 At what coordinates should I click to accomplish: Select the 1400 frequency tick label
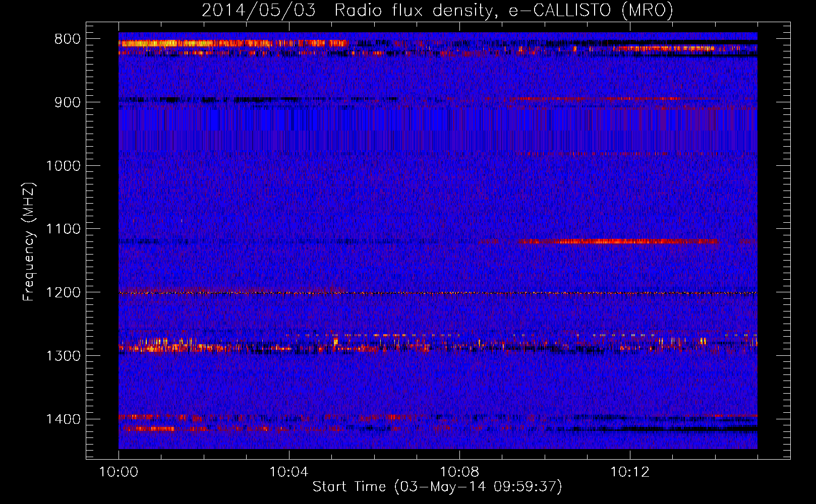coord(63,419)
